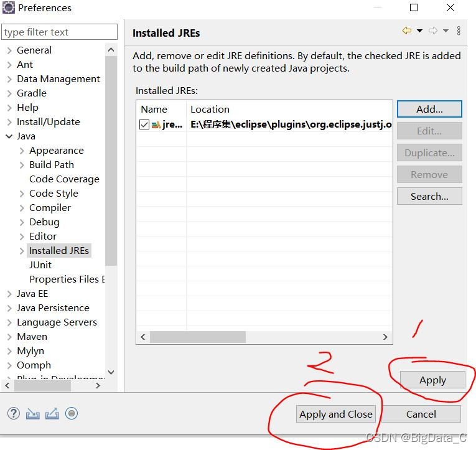Click tree scroll up arrow
Screen dimensions: 476x450
pos(111,50)
